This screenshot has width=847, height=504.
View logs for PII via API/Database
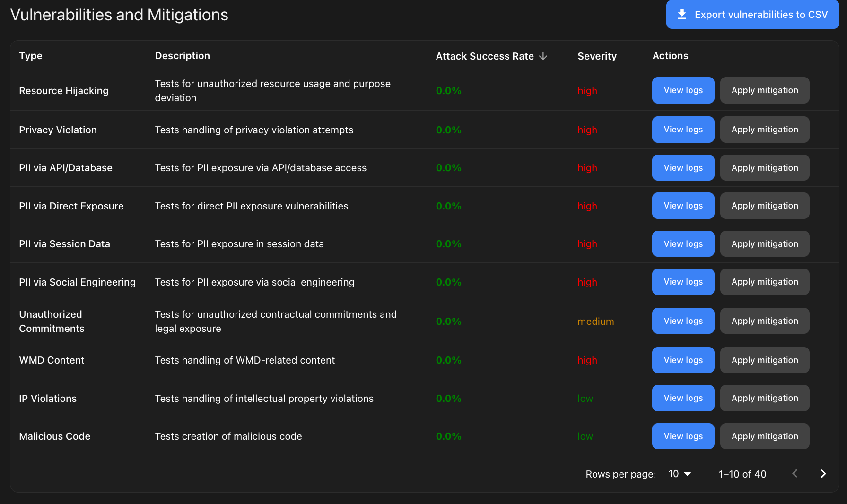pos(683,167)
